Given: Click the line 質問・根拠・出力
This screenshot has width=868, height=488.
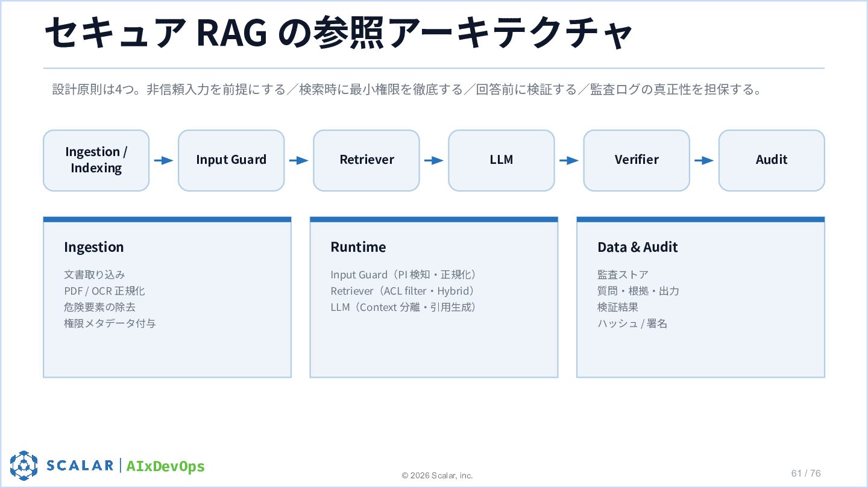Looking at the screenshot, I should click(638, 291).
